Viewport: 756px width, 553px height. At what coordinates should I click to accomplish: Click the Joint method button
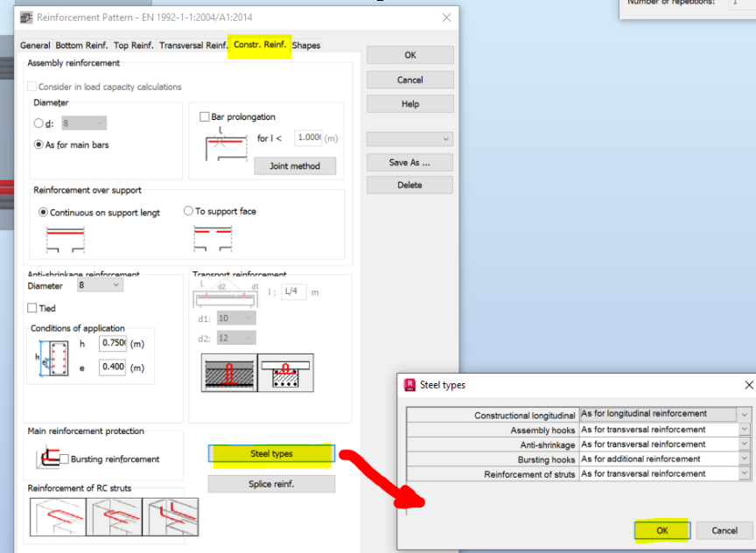tap(295, 164)
